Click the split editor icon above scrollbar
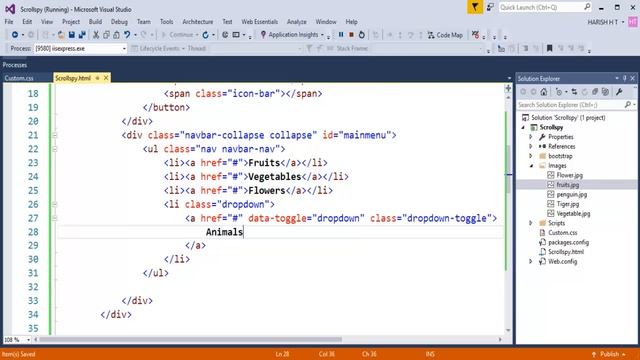This screenshot has height=360, width=640. pyautogui.click(x=508, y=88)
